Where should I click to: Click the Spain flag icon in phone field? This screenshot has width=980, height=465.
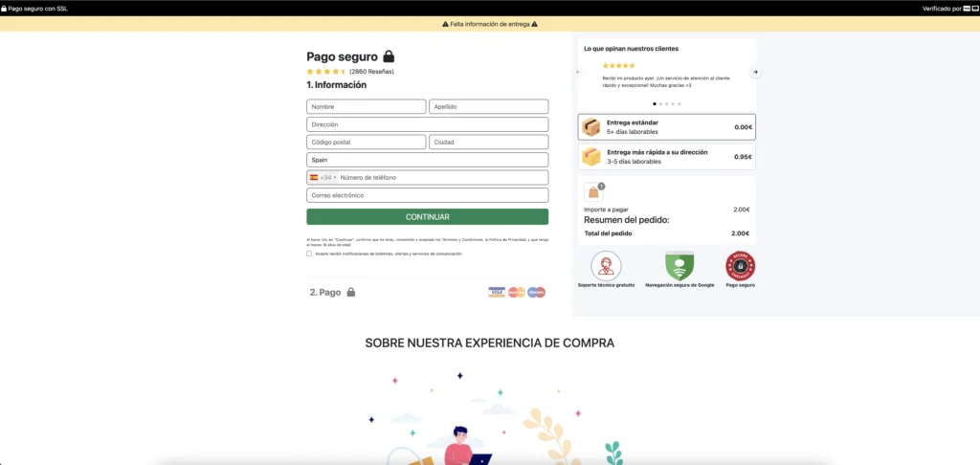click(x=314, y=178)
